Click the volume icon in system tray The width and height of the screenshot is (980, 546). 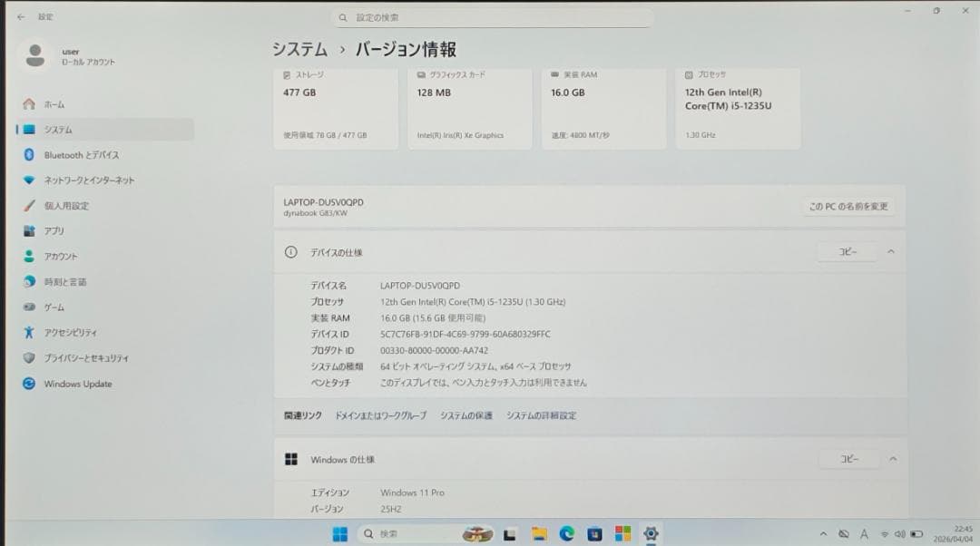pyautogui.click(x=899, y=534)
